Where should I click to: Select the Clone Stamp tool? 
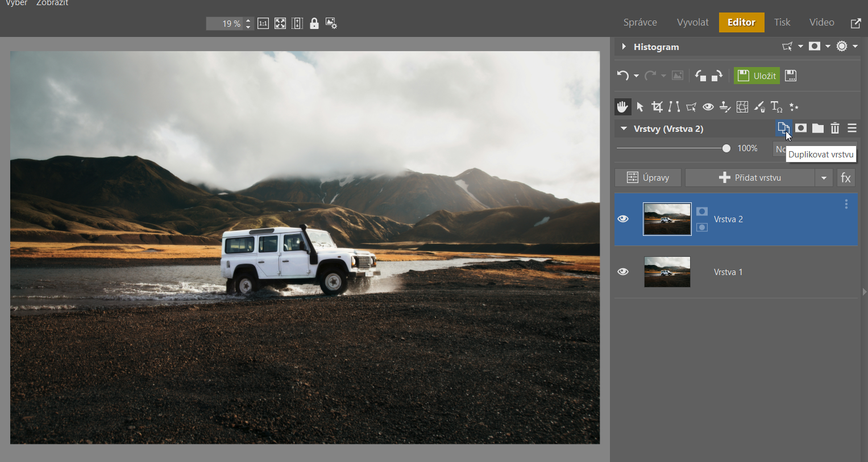(725, 107)
